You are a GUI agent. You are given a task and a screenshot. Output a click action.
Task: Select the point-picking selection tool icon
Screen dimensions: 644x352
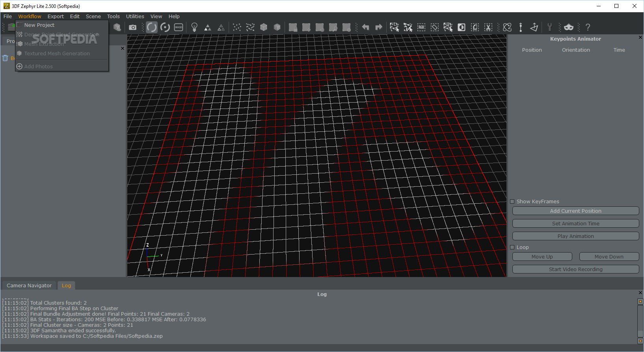pos(408,27)
